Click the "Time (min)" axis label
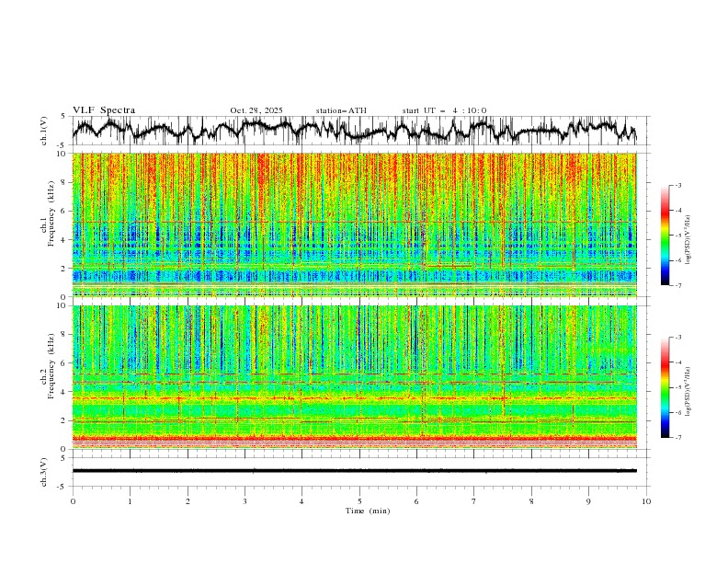This screenshot has width=728, height=563. (368, 511)
